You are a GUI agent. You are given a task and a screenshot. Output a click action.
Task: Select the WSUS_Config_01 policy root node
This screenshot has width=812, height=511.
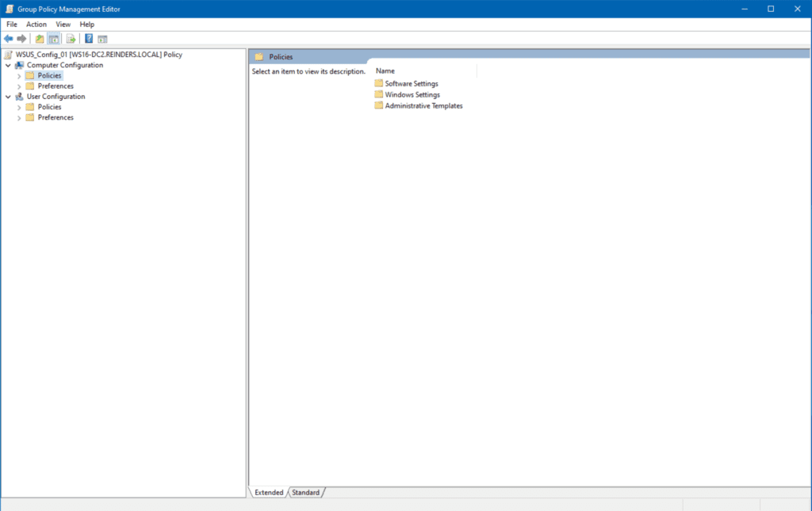tap(98, 55)
